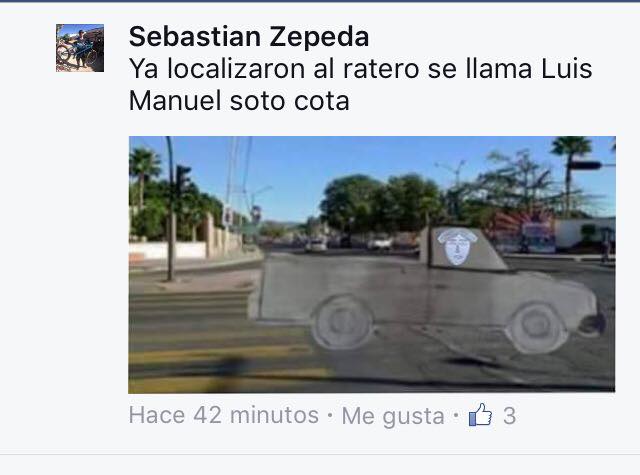Image resolution: width=640 pixels, height=475 pixels.
Task: Click the like count number 3
Action: (509, 416)
